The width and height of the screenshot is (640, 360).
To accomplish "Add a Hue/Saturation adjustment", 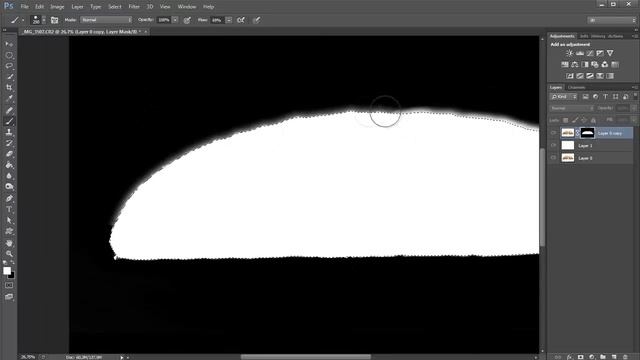I will pyautogui.click(x=564, y=64).
